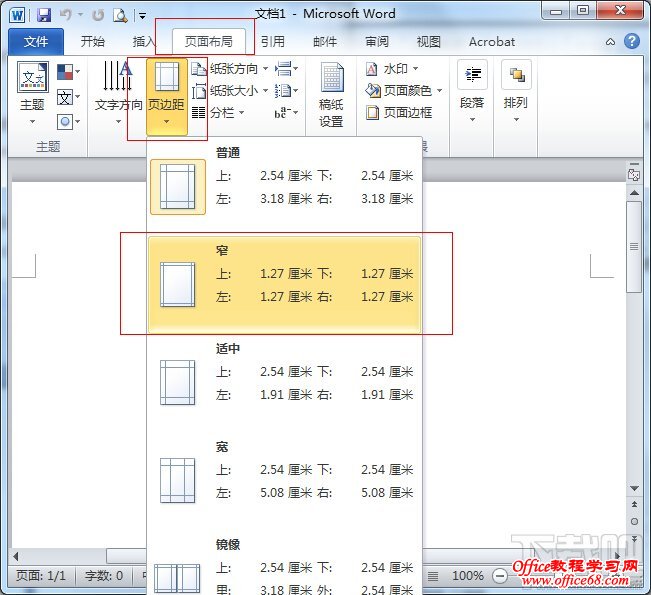
Task: Open 纸张方向 orientation dropdown
Action: click(x=230, y=69)
